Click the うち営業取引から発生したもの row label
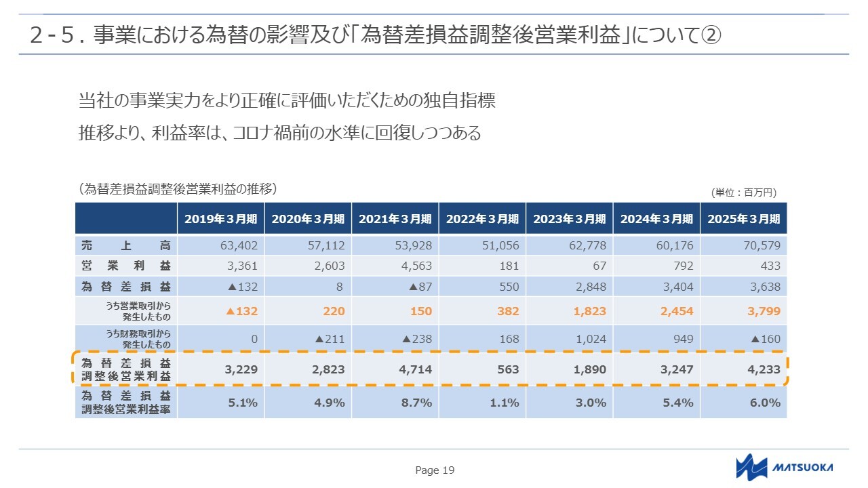Screen dimensions: 868x488 (138, 311)
